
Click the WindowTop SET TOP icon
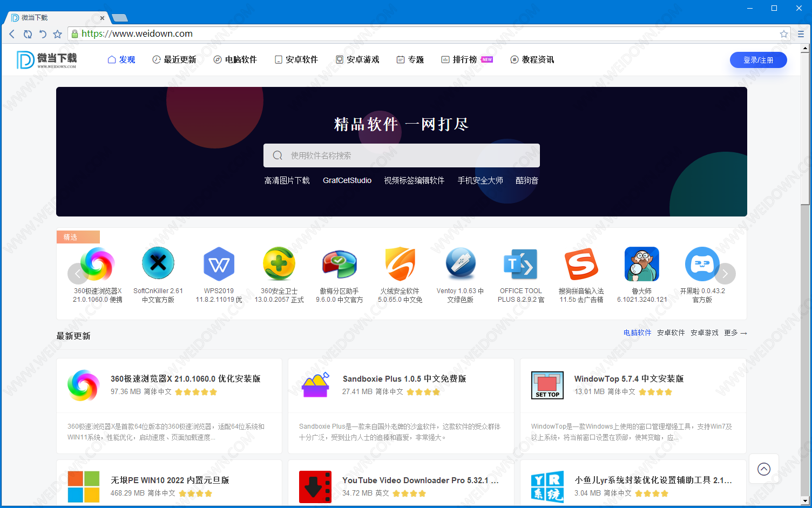547,385
